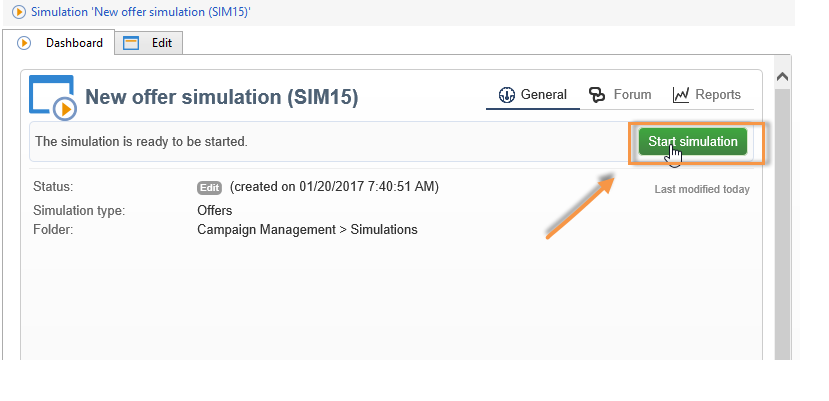Switch to the Dashboard tab
This screenshot has width=829, height=401.
click(x=74, y=44)
